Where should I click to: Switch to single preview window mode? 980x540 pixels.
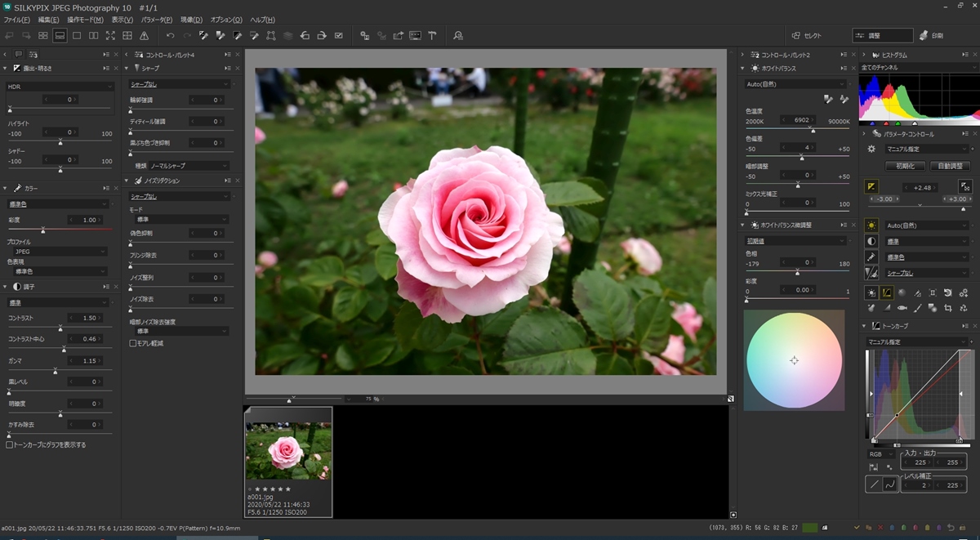(x=77, y=35)
